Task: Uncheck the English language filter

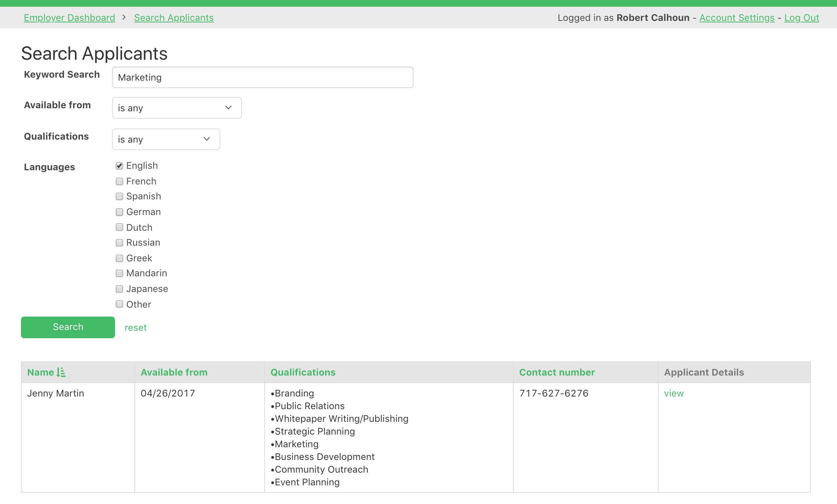Action: click(x=119, y=165)
